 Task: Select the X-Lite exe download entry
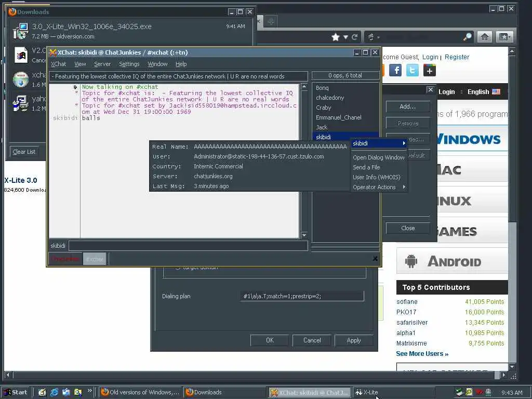[129, 31]
